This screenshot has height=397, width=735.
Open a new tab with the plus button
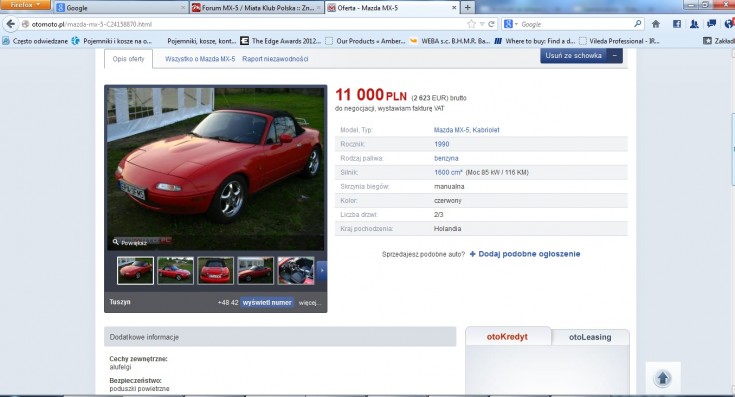[x=467, y=7]
